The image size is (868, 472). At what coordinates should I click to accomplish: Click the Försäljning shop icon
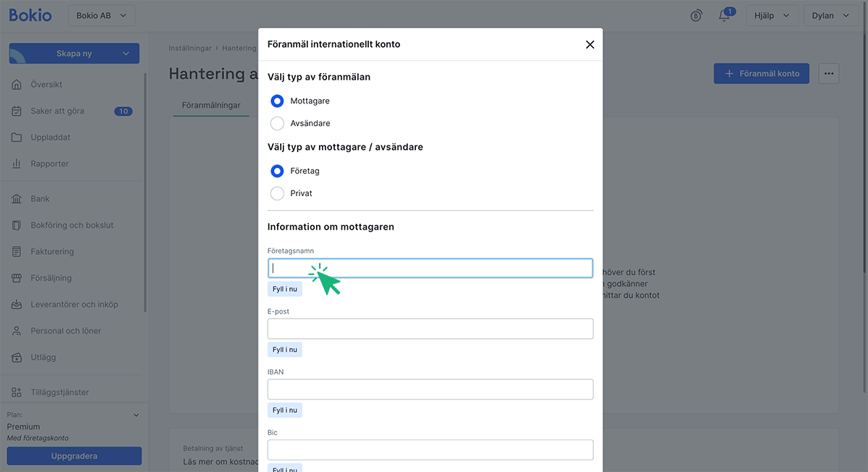[17, 278]
